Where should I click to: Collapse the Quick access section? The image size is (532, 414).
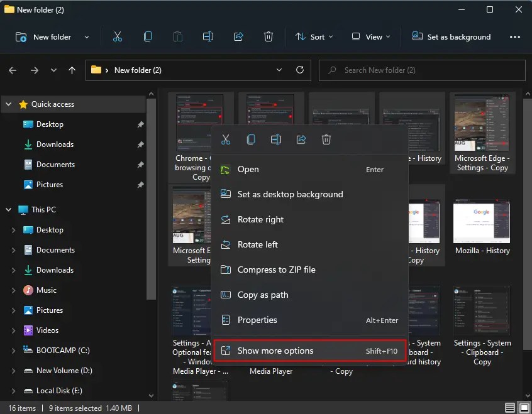click(x=8, y=104)
